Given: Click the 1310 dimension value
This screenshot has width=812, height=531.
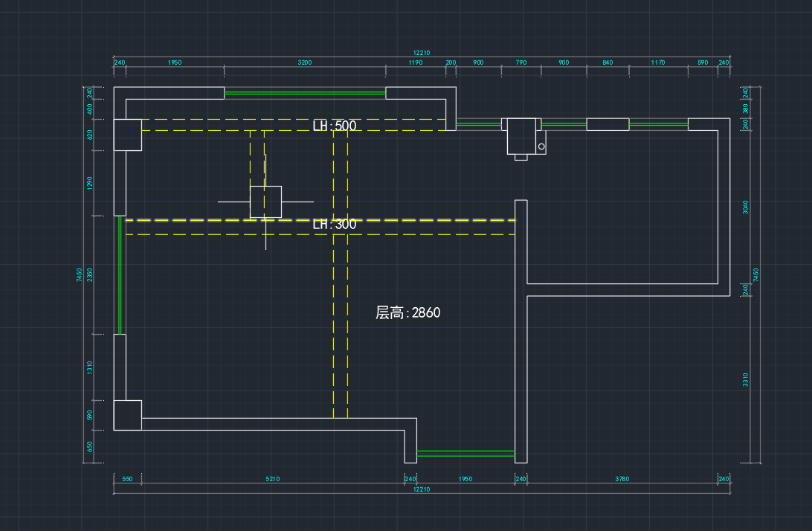Looking at the screenshot, I should point(89,367).
